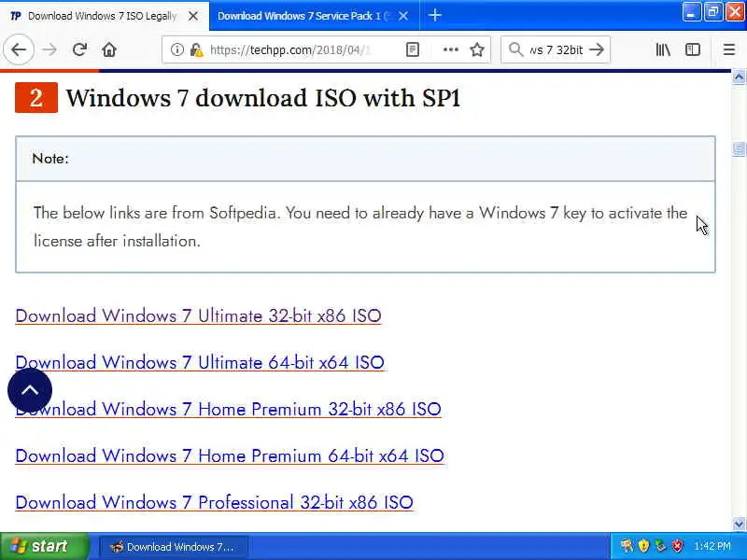Viewport: 747px width, 560px height.
Task: Open Professional 32-bit x86 ISO link
Action: click(215, 502)
